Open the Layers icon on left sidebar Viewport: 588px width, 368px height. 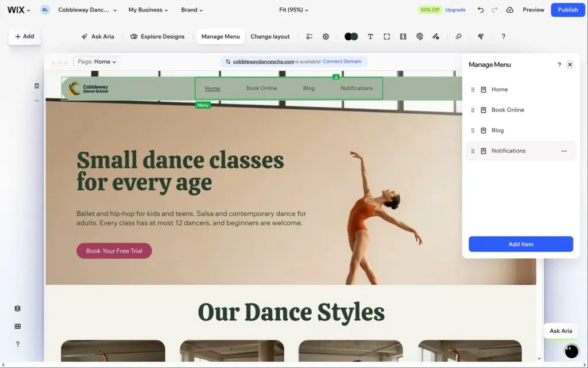17,308
